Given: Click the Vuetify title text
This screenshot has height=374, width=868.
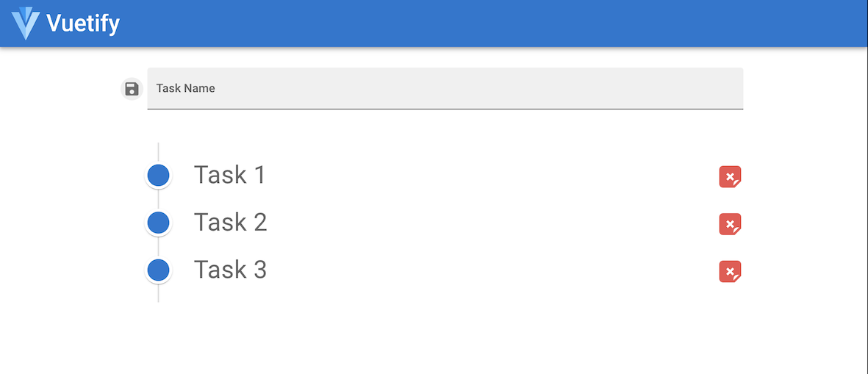Looking at the screenshot, I should click(83, 24).
